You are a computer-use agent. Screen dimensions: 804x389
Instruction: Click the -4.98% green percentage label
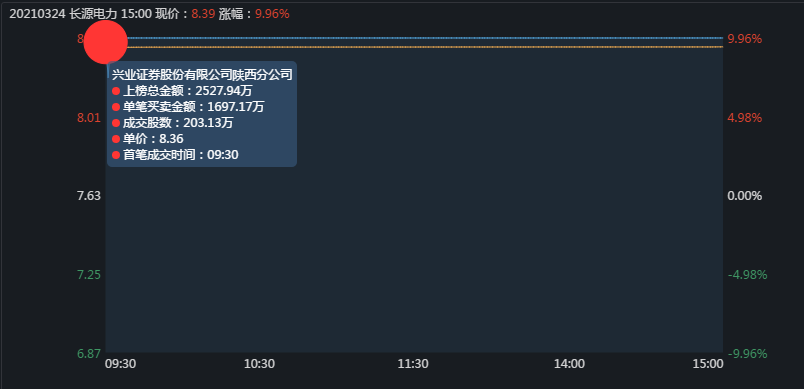[748, 275]
